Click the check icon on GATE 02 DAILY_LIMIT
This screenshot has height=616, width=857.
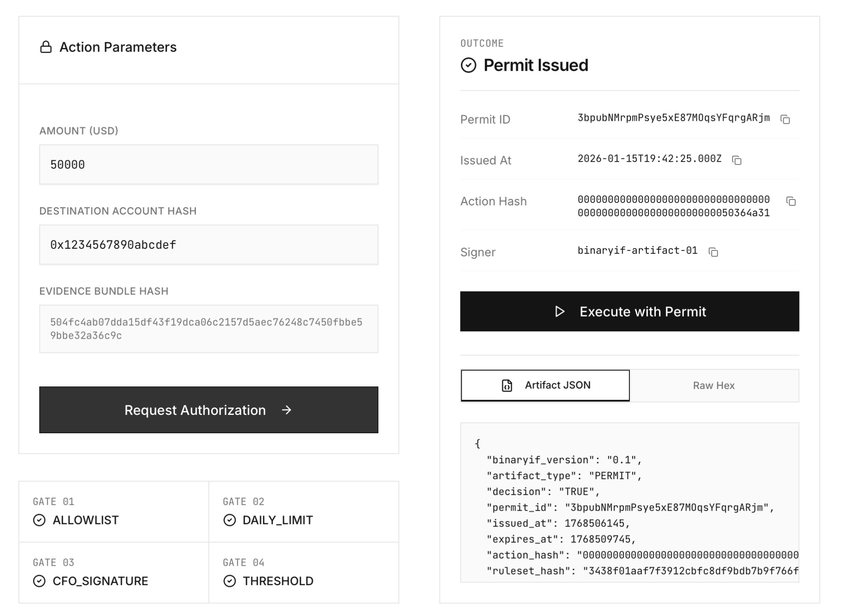point(229,520)
